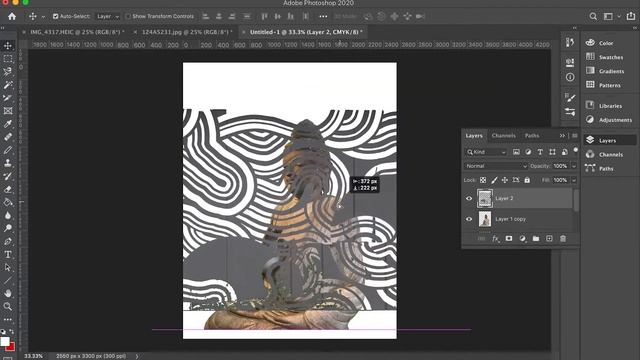Select the Frame tool

tap(8, 111)
